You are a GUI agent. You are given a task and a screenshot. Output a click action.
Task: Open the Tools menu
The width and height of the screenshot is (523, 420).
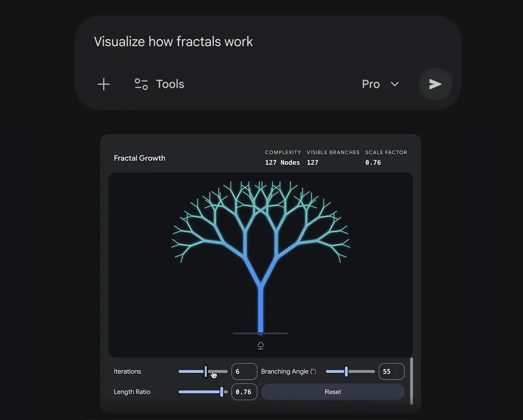point(160,84)
